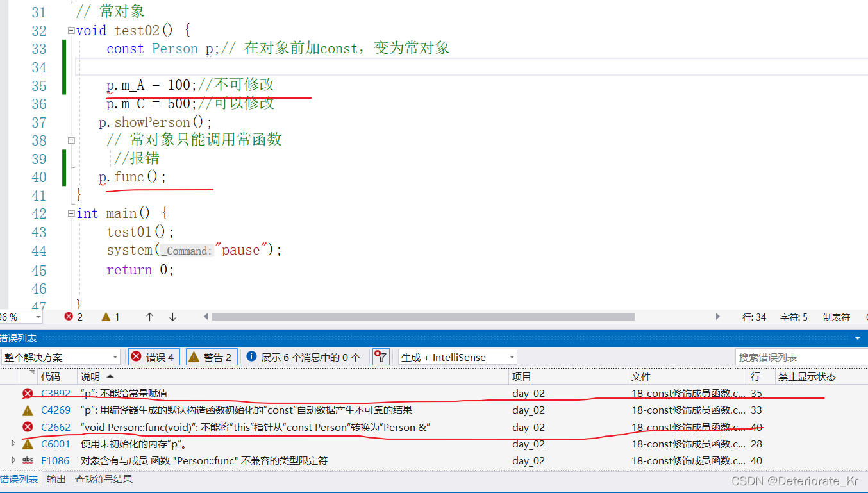The height and width of the screenshot is (493, 868).
Task: Open the 整个解决方案 scope dropdown
Action: 60,357
